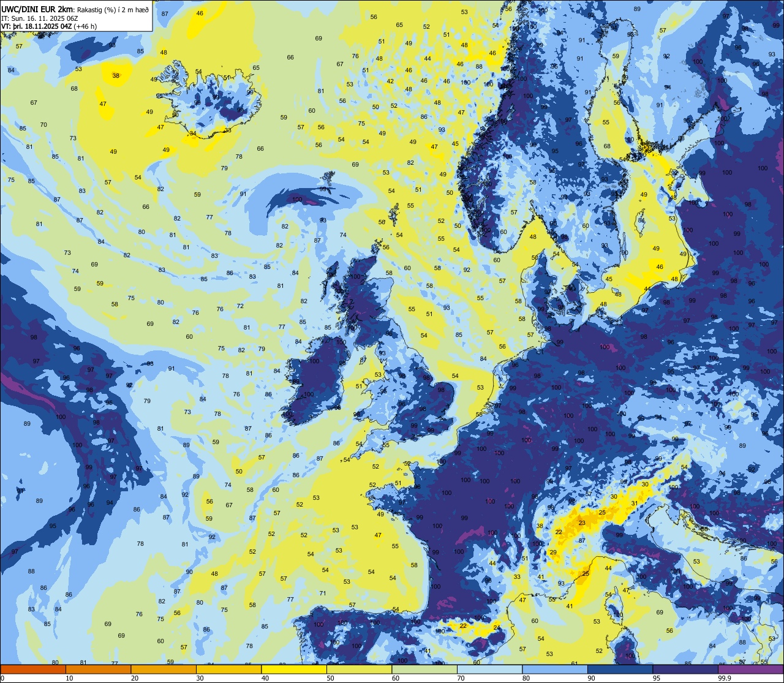The image size is (784, 683).
Task: Click the purple legend swatch above 99.9
Action: click(x=750, y=670)
